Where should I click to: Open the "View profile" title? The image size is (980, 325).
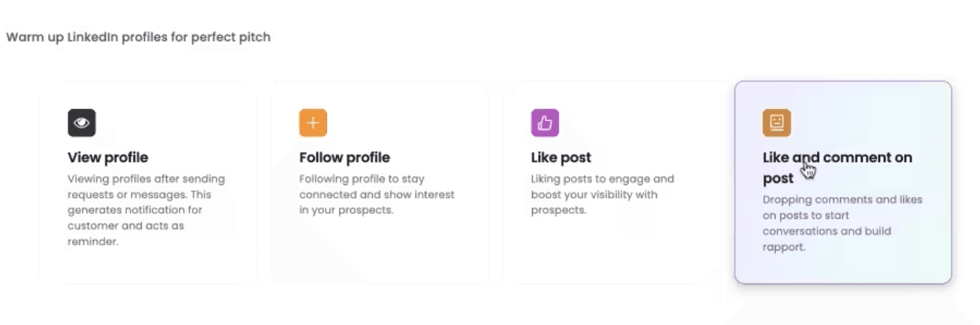[x=107, y=158]
